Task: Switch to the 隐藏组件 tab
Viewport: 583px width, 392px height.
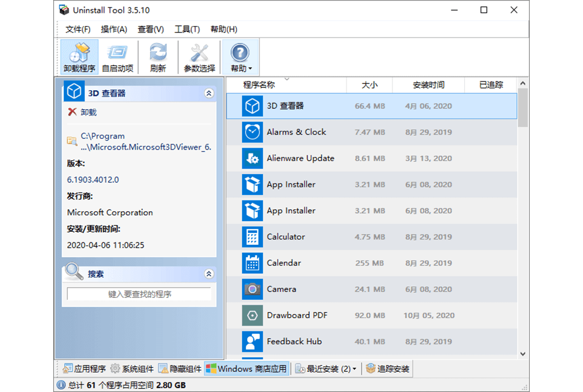Action: (180, 368)
